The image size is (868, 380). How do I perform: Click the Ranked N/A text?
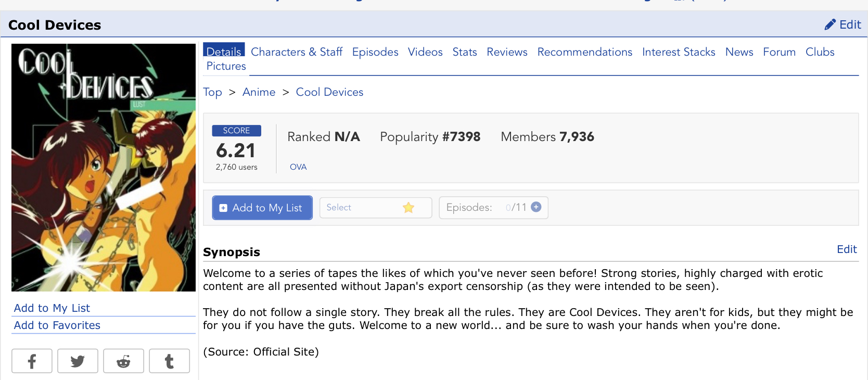(324, 136)
